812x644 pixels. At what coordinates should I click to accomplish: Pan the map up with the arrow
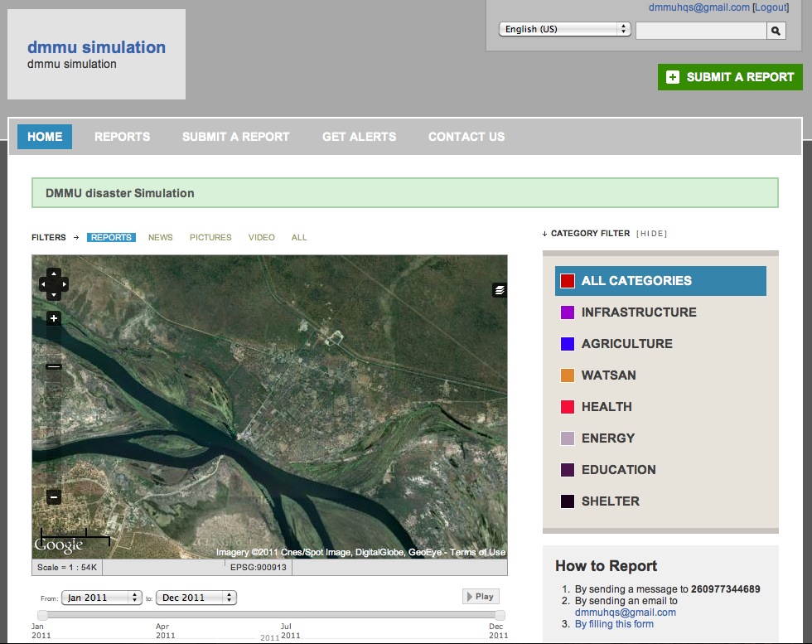pyautogui.click(x=54, y=274)
